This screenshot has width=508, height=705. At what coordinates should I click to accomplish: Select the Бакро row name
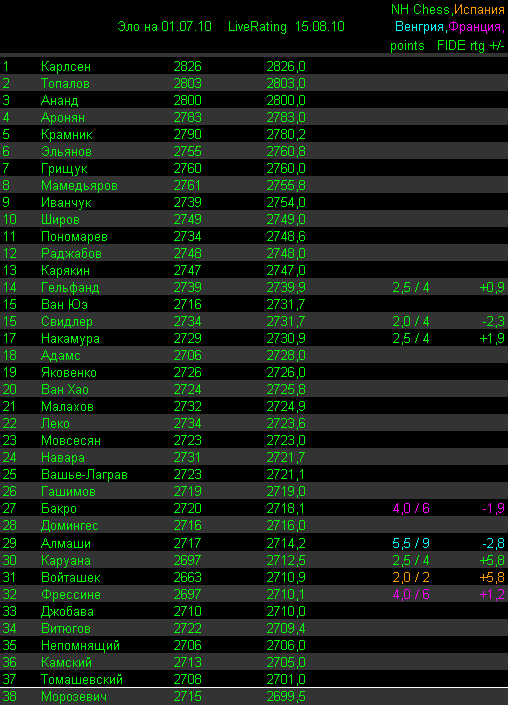point(58,509)
